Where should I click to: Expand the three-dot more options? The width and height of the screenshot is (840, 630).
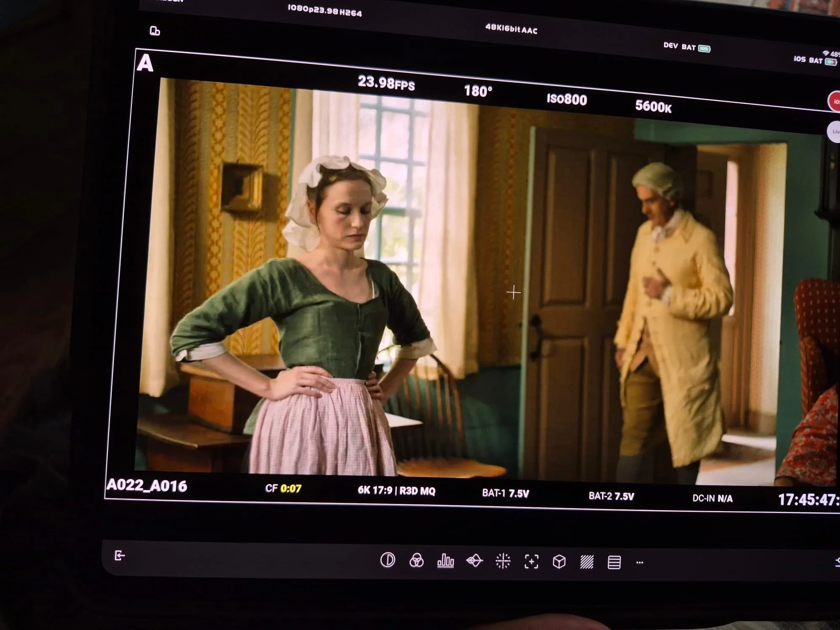pyautogui.click(x=640, y=562)
